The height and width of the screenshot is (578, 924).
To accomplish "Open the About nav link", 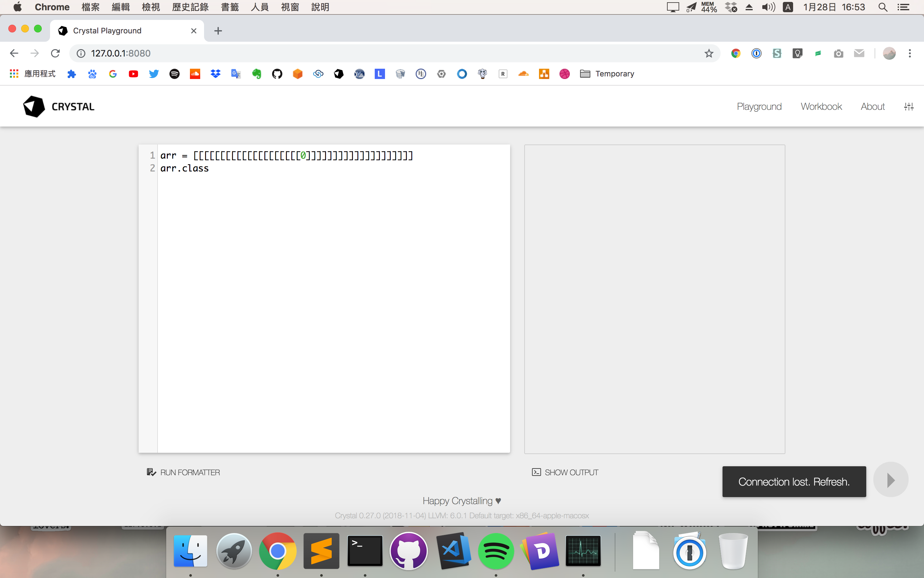I will click(x=872, y=107).
